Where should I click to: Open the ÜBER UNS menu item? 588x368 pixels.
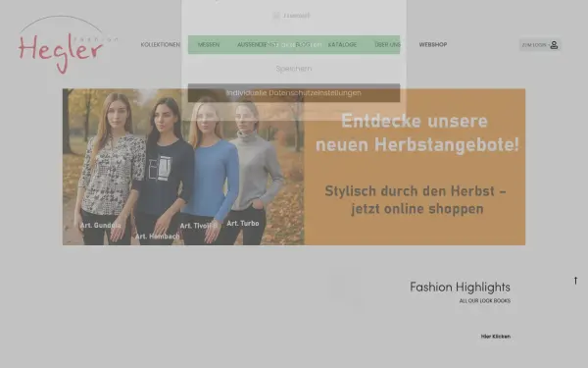(x=388, y=45)
